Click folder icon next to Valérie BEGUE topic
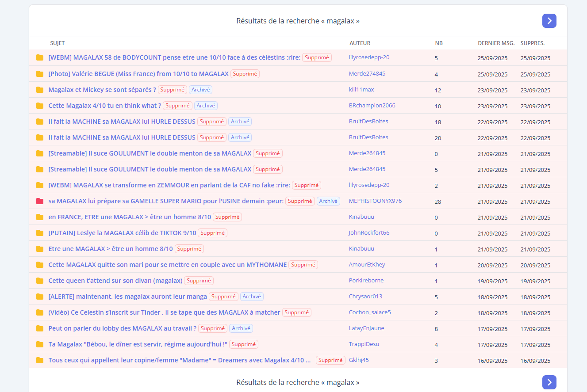 tap(40, 74)
